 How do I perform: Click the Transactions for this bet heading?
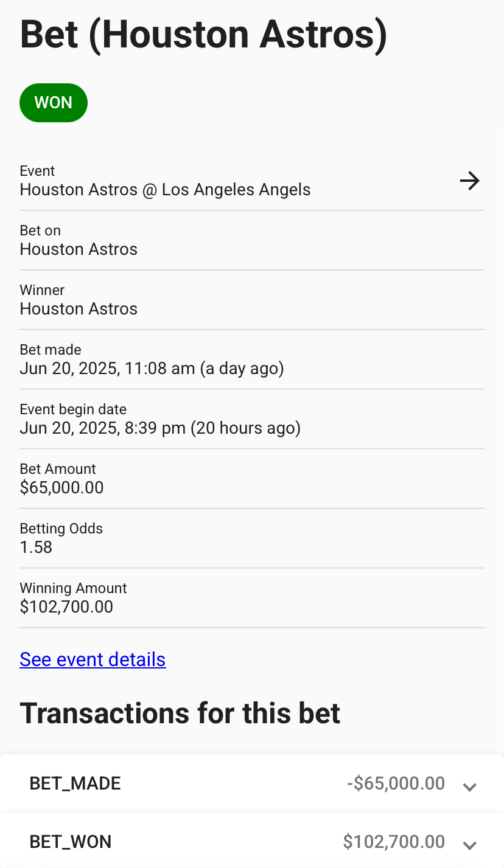tap(180, 713)
